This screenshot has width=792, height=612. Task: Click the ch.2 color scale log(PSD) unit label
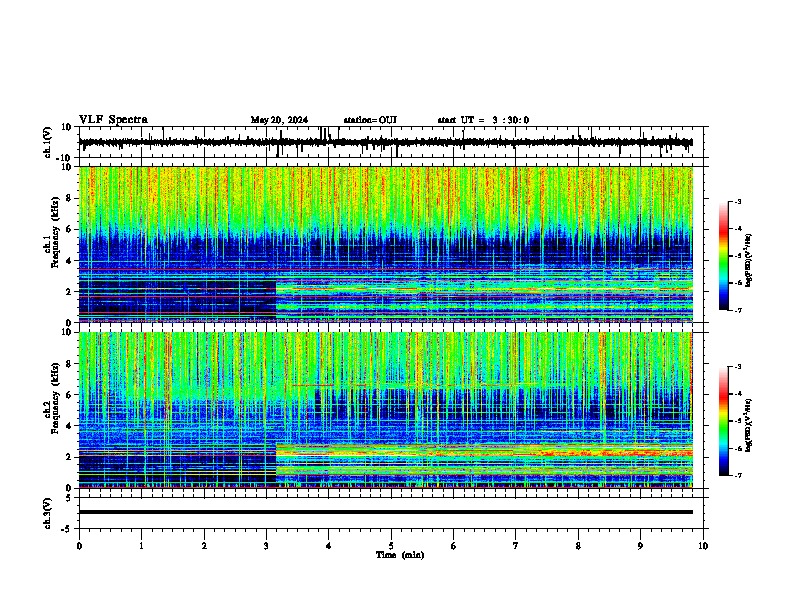[x=748, y=426]
